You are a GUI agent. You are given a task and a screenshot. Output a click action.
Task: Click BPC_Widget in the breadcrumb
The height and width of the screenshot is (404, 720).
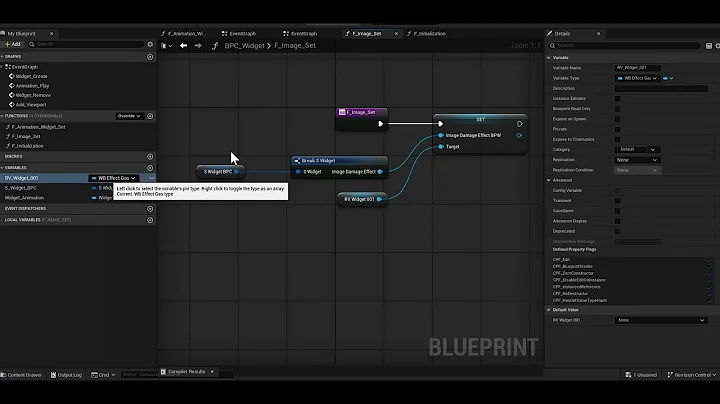[244, 46]
